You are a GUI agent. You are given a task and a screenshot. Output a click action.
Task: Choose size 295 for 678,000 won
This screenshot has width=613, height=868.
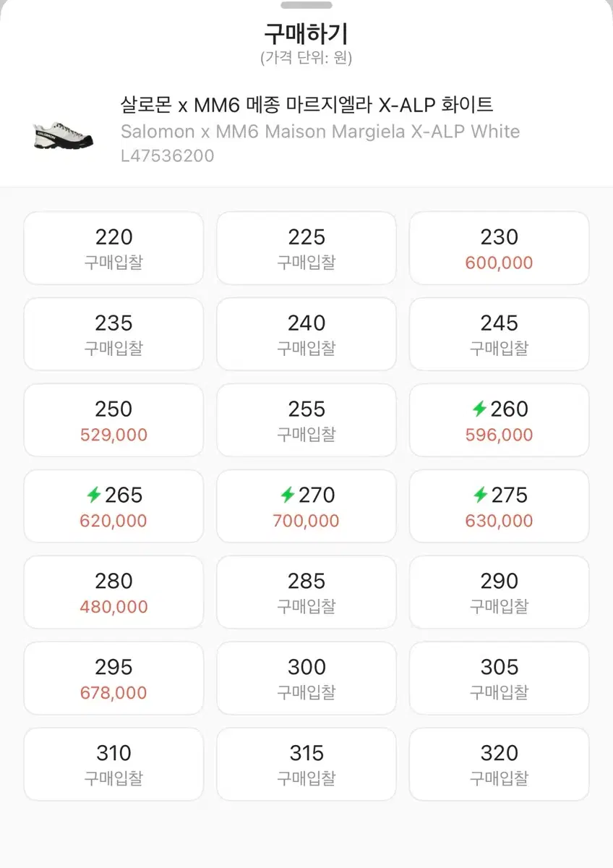tap(113, 678)
